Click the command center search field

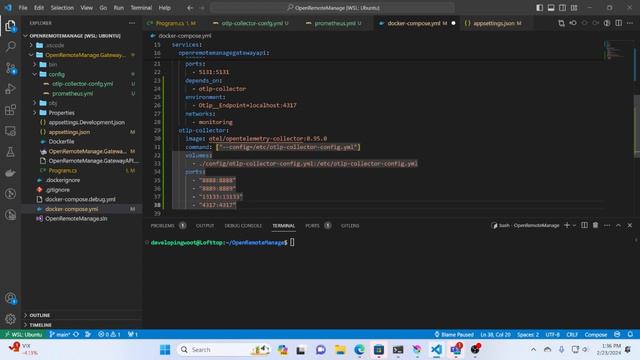[333, 8]
